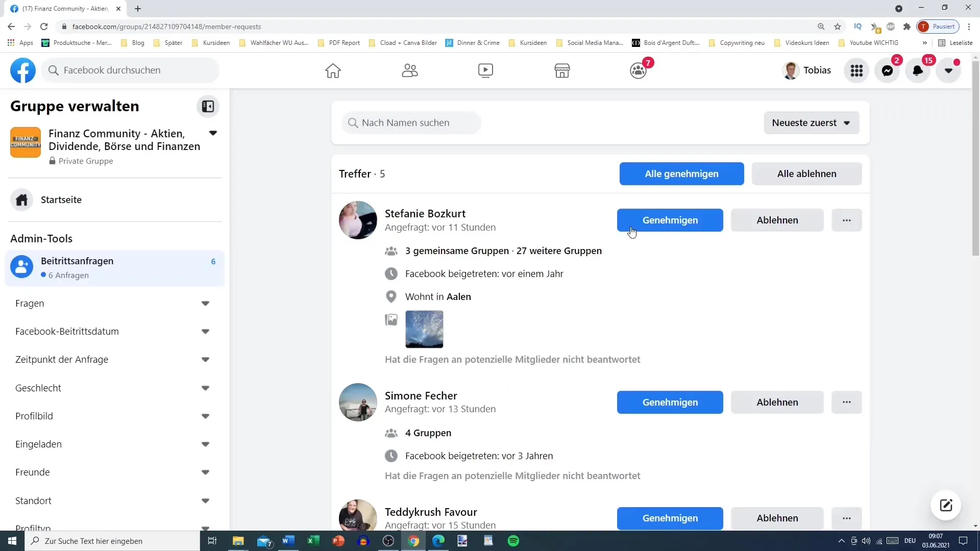Collapse the Gruppe verwalten sidebar
980x551 pixels.
point(208,106)
